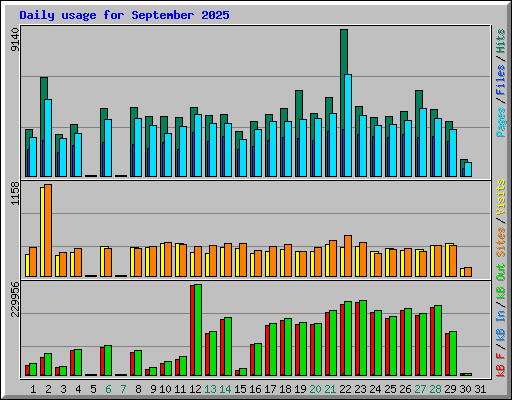
Task: Click the 'kB Out' legend label
Action: 501,281
